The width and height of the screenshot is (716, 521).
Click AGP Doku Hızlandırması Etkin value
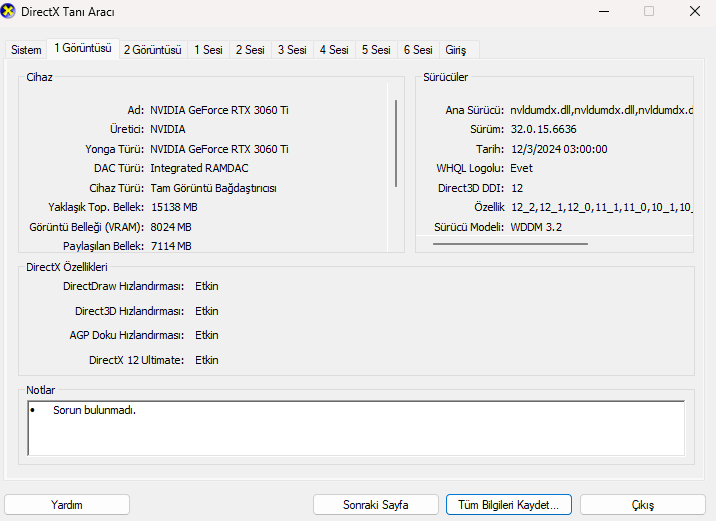point(206,335)
